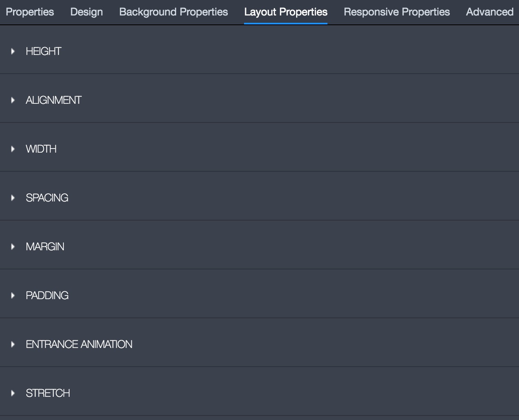Select the PADDING section heading text

pyautogui.click(x=47, y=295)
